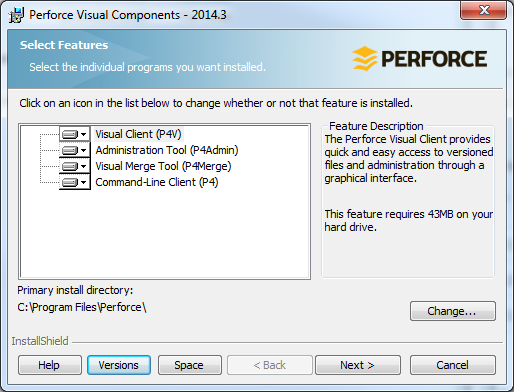Close the Perforce installer window
The width and height of the screenshot is (514, 392).
click(x=483, y=11)
